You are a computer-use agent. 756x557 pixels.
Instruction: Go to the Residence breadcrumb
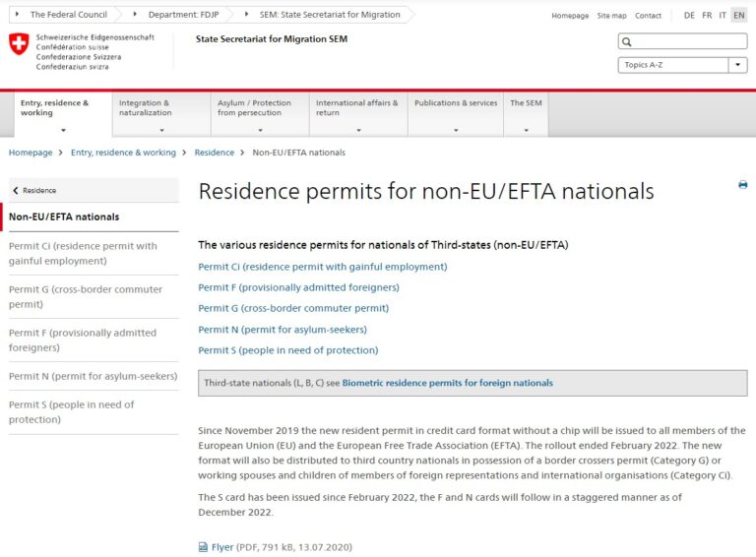214,153
